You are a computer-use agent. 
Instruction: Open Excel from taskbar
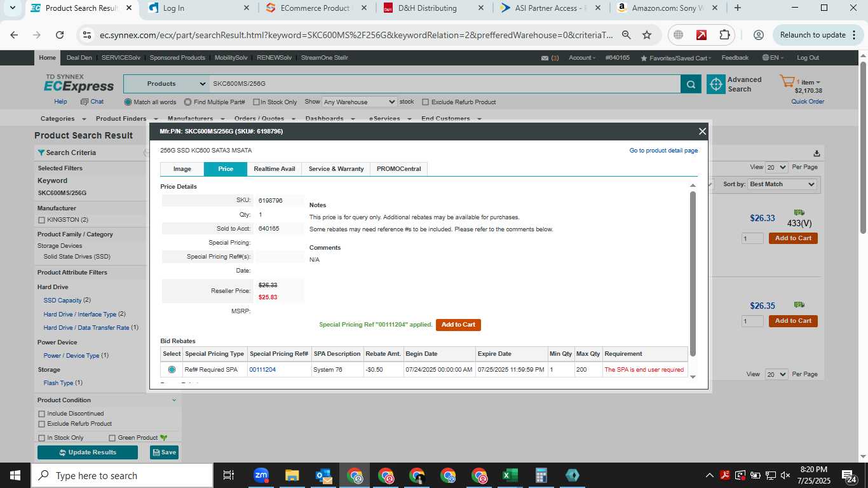coord(510,475)
